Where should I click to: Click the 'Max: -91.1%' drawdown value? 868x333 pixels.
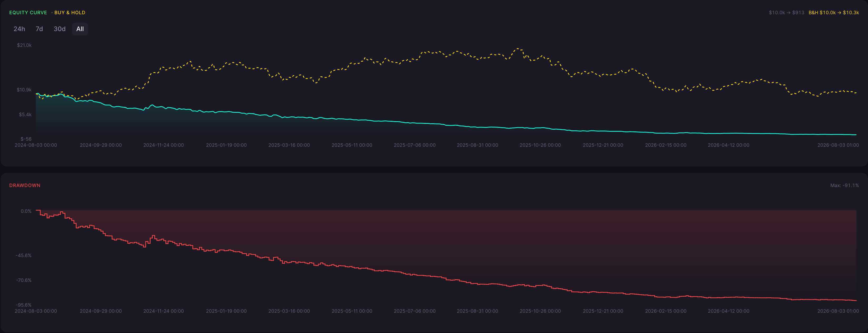pyautogui.click(x=844, y=185)
